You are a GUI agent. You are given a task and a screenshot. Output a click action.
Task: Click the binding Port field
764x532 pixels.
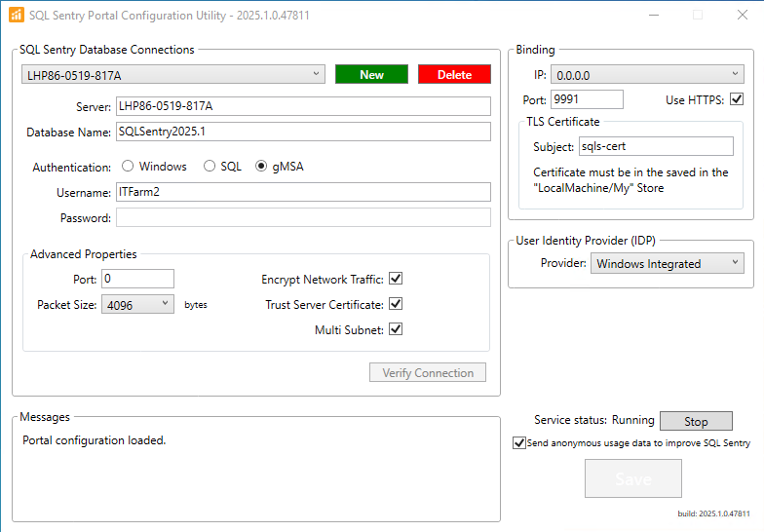click(587, 99)
